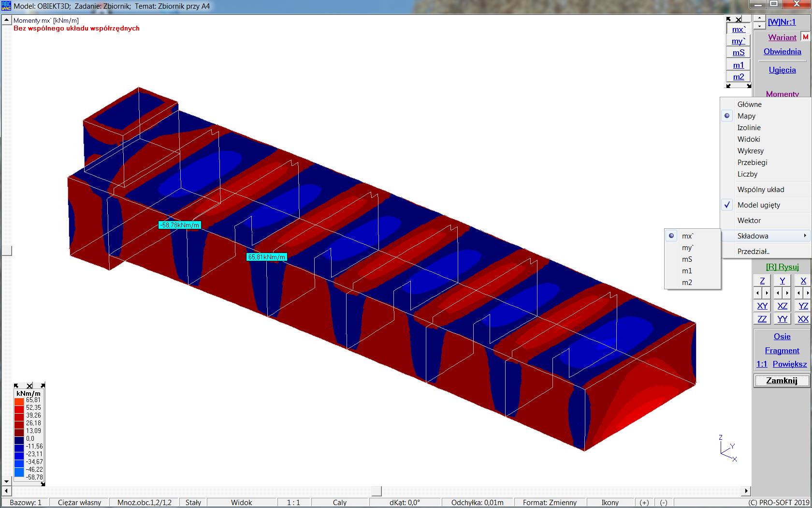Screen dimensions: 812x508
Task: Click the red M indicator beside Wariant
Action: [x=805, y=37]
